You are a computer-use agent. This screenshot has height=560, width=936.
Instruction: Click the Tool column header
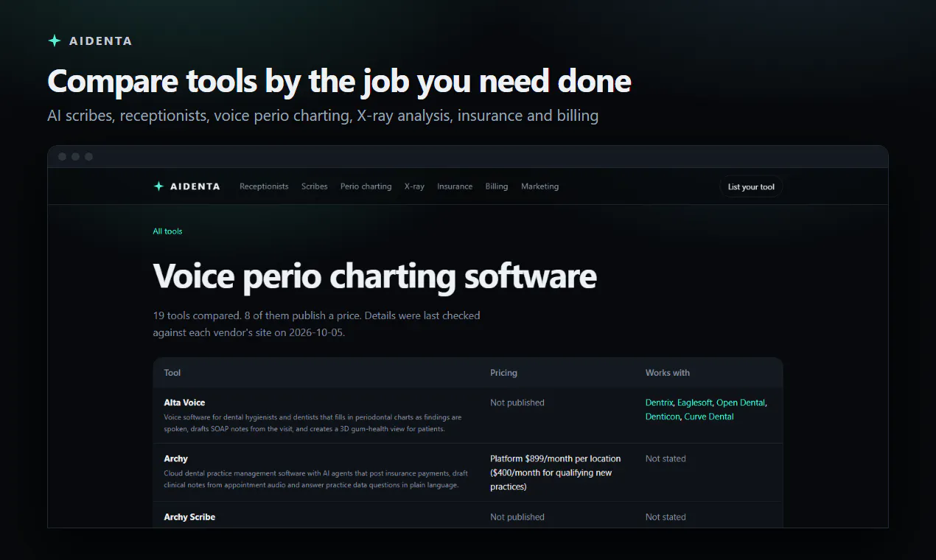pos(172,373)
